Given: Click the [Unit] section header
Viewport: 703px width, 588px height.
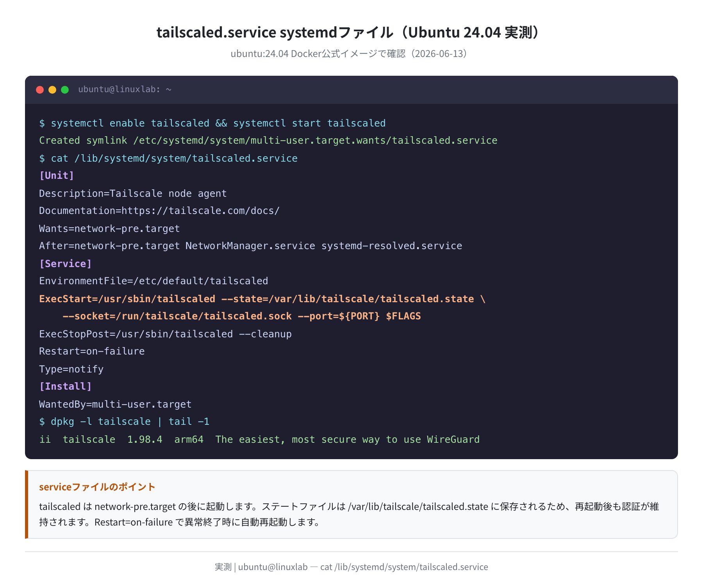Looking at the screenshot, I should [x=57, y=176].
